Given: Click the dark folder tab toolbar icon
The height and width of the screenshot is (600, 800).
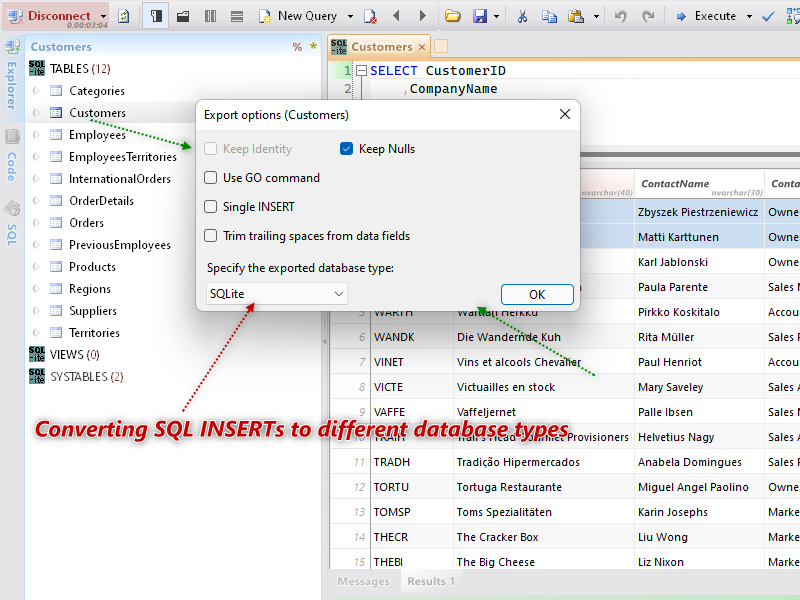Looking at the screenshot, I should (x=183, y=16).
